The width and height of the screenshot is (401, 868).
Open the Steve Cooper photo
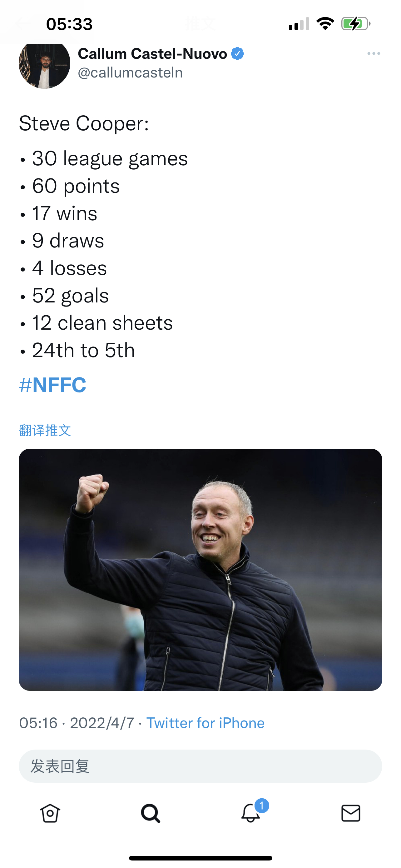[200, 570]
